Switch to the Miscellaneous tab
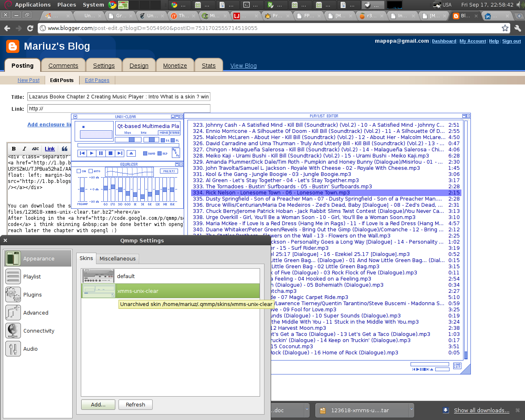The height and width of the screenshot is (420, 525). (x=117, y=258)
